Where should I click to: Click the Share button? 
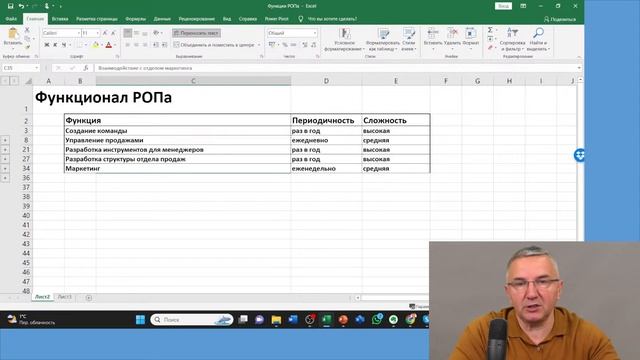coord(560,19)
